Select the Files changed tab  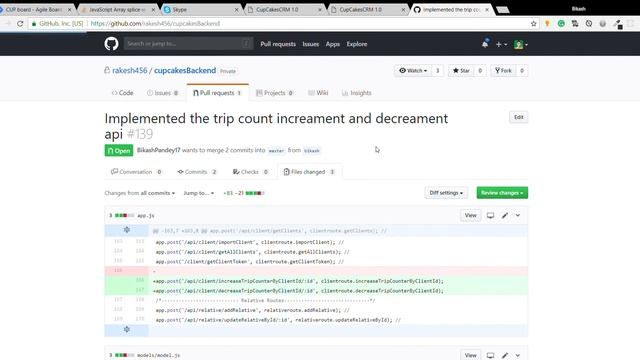309,172
